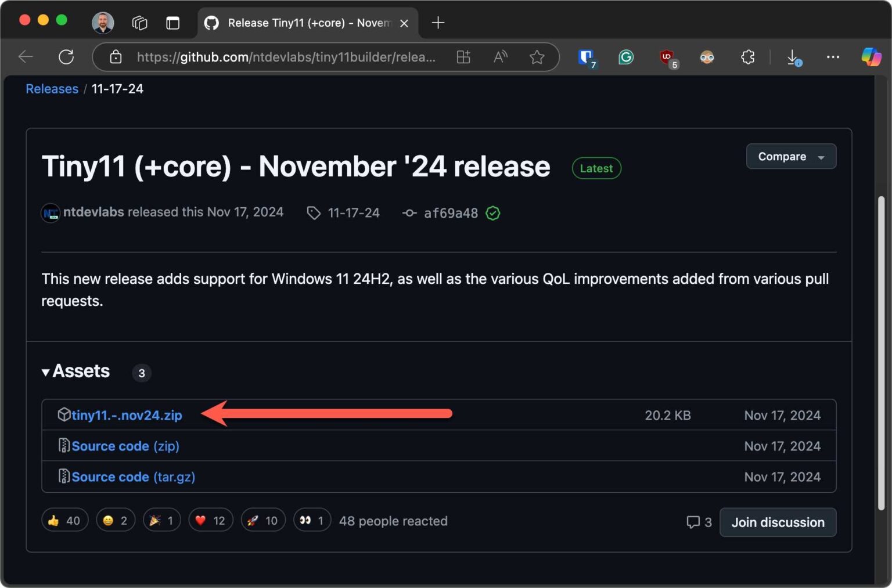Open the Compare dropdown

click(791, 156)
